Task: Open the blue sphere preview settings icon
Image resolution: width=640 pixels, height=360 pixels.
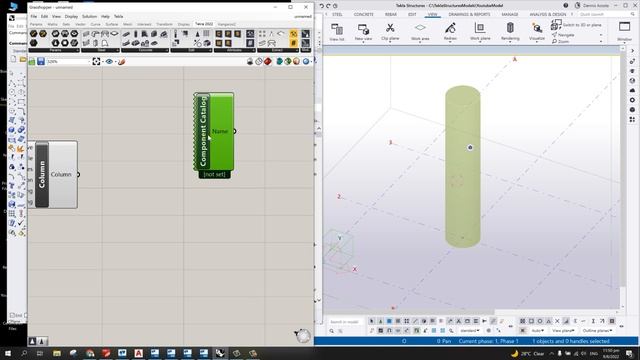Action: (x=306, y=61)
